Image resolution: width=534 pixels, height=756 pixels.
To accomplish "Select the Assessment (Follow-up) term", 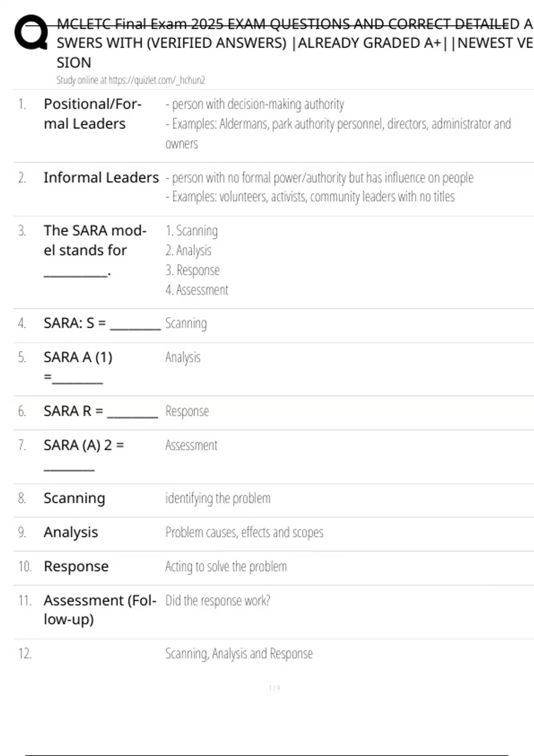I will click(100, 610).
